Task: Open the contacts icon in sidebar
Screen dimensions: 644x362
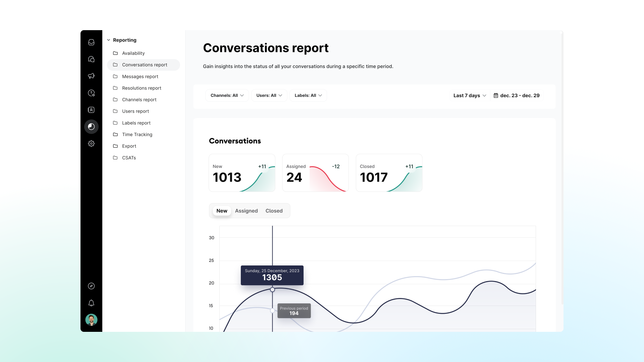Action: pos(91,110)
